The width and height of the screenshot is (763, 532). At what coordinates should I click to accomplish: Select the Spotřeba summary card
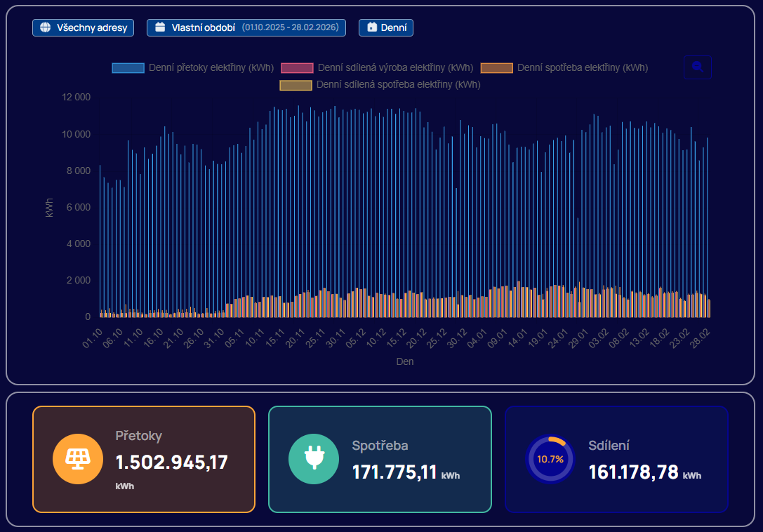click(380, 459)
